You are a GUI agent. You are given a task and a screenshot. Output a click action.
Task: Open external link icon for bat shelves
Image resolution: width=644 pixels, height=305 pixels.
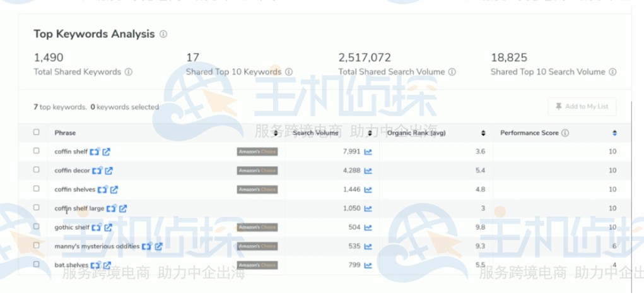click(107, 265)
